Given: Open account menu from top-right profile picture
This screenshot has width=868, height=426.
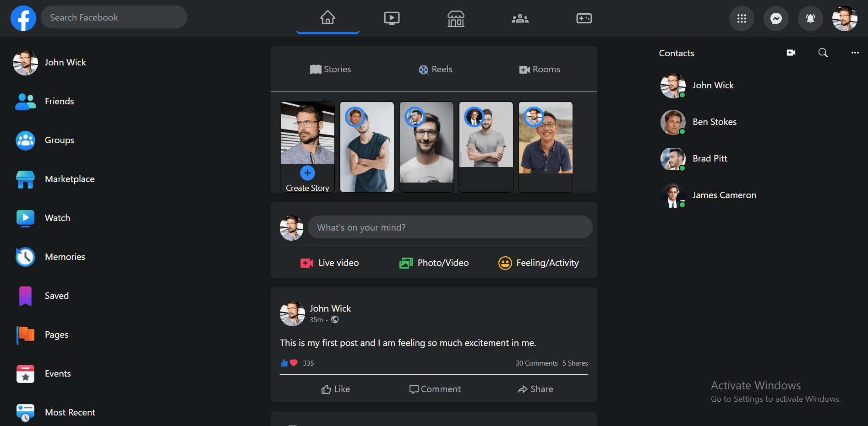Looking at the screenshot, I should point(844,18).
